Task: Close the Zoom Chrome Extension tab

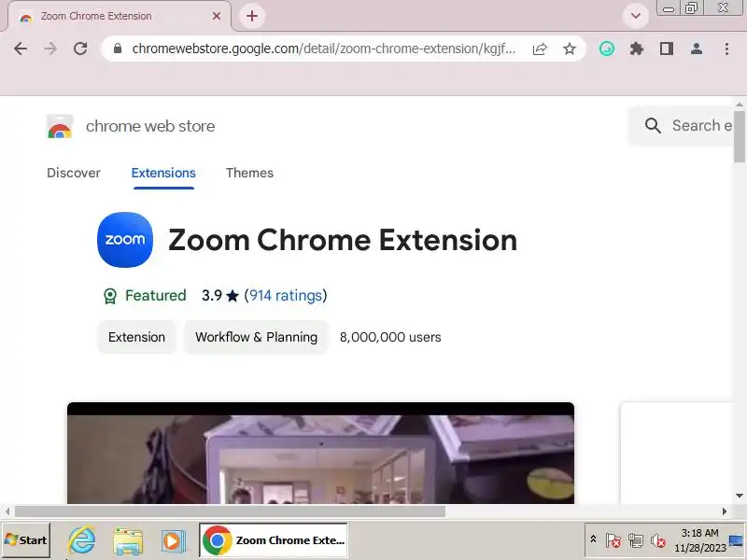Action: click(x=217, y=16)
